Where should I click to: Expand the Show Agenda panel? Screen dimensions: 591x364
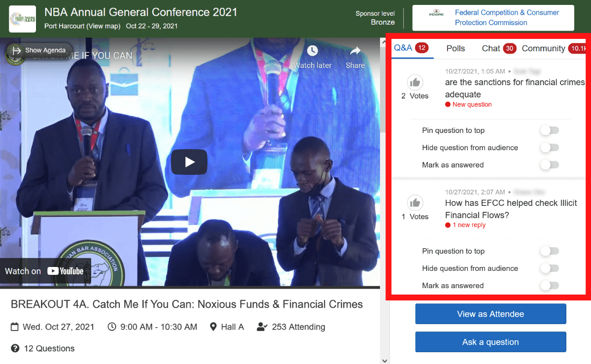coord(39,50)
